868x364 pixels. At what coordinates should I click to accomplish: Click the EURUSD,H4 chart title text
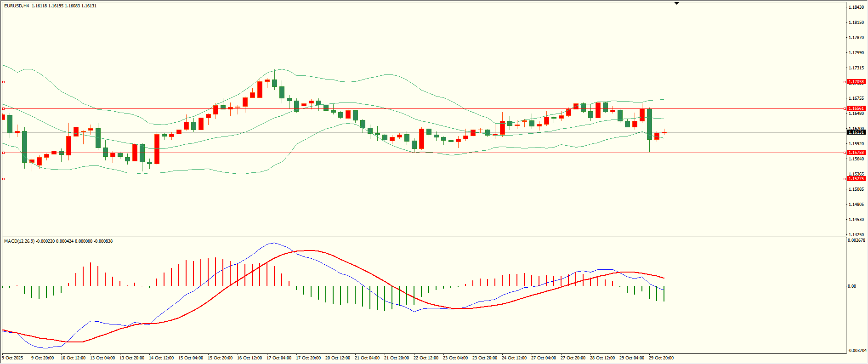pos(17,6)
